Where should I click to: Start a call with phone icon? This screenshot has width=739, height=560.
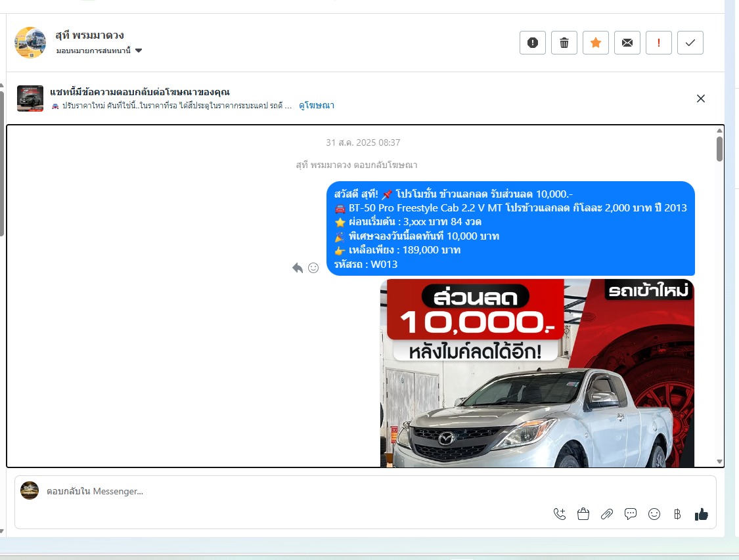tap(560, 514)
